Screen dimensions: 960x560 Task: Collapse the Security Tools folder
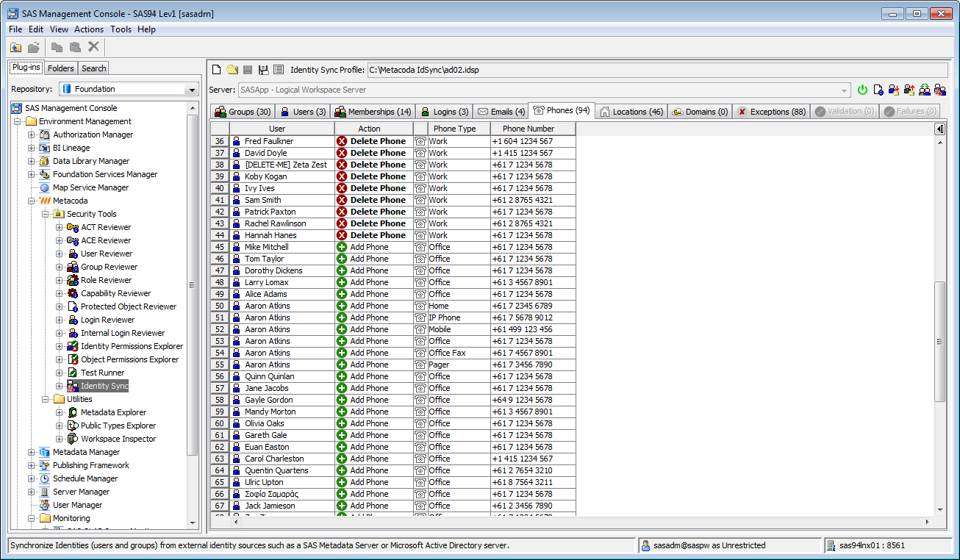45,214
